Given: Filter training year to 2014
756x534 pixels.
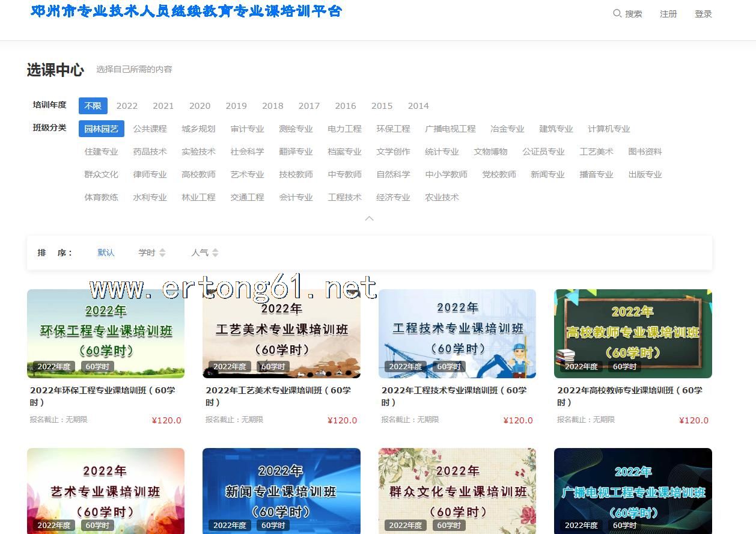Looking at the screenshot, I should click(x=418, y=106).
